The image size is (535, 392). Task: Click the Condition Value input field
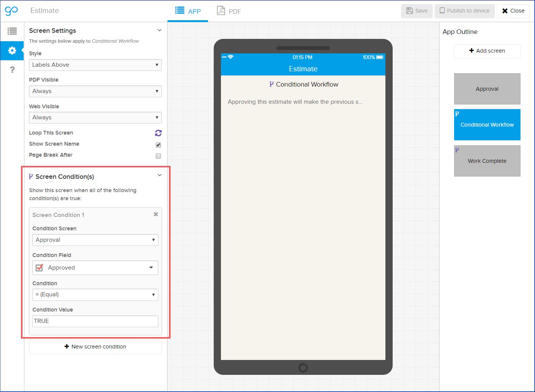(x=95, y=321)
